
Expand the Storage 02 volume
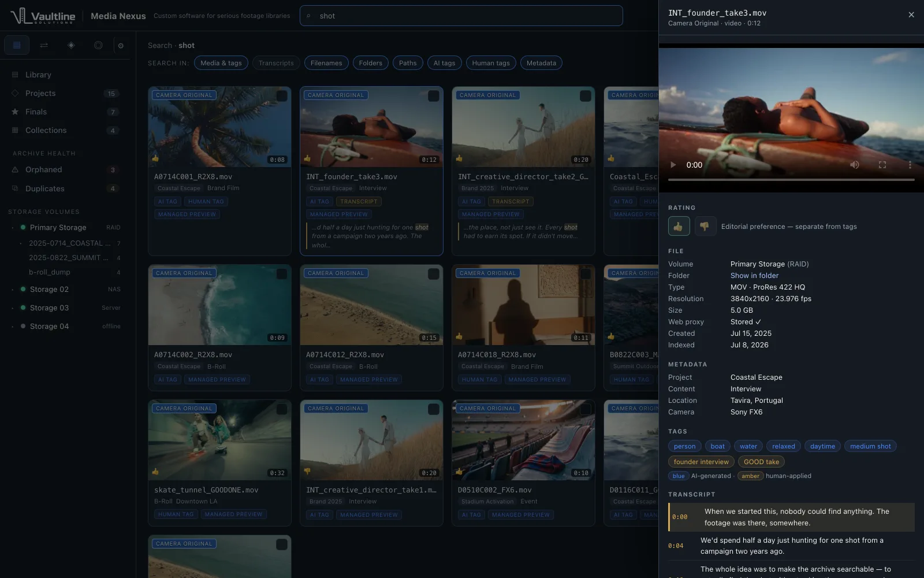point(12,290)
